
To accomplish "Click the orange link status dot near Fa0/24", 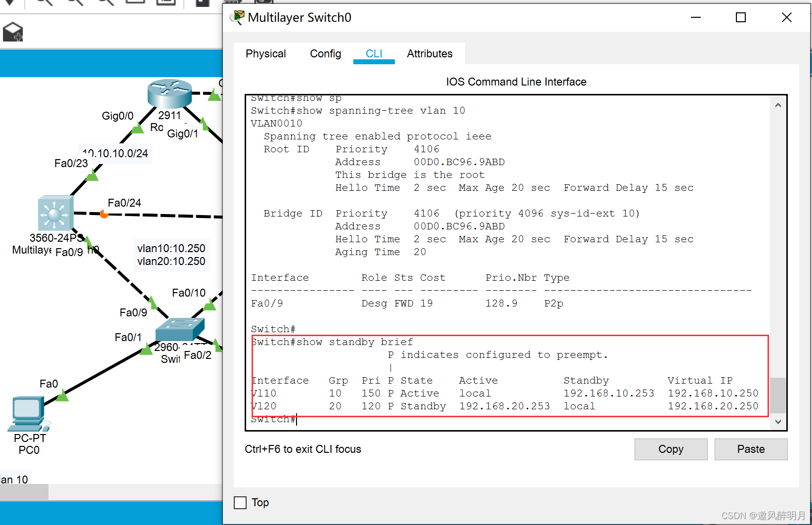I will (104, 214).
